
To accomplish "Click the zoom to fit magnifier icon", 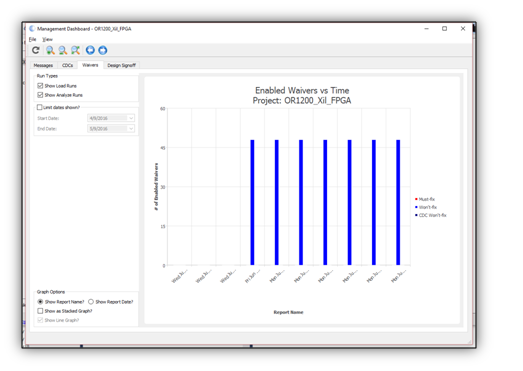I will (75, 50).
